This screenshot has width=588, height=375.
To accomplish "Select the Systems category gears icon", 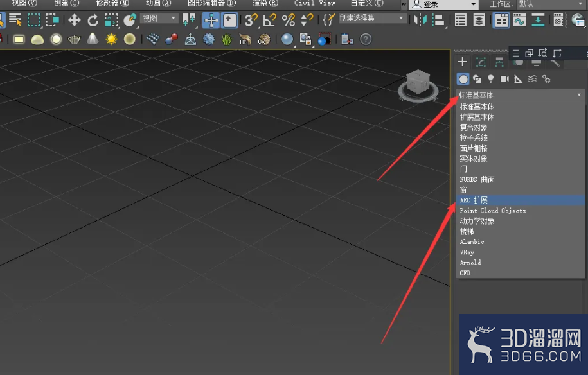I will tap(546, 79).
